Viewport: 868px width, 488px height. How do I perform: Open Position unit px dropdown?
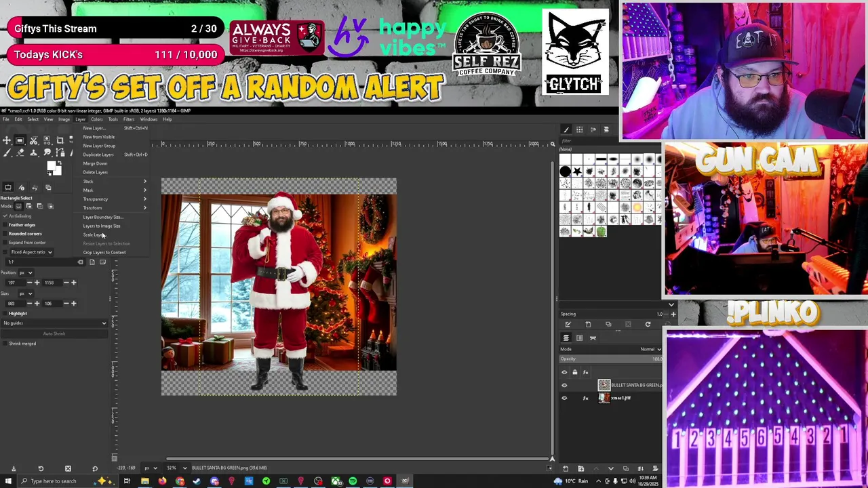click(x=26, y=272)
